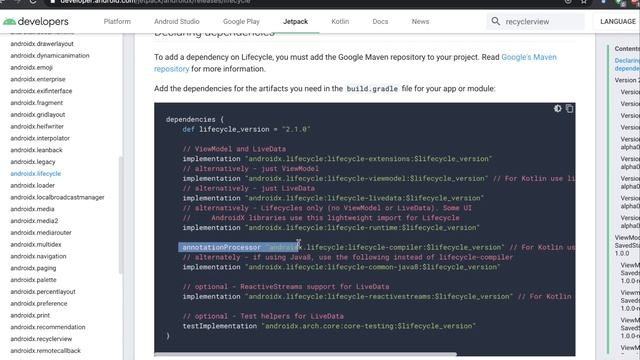Open androidx.palette in sidebar
Image resolution: width=640 pixels, height=360 pixels.
click(x=33, y=280)
